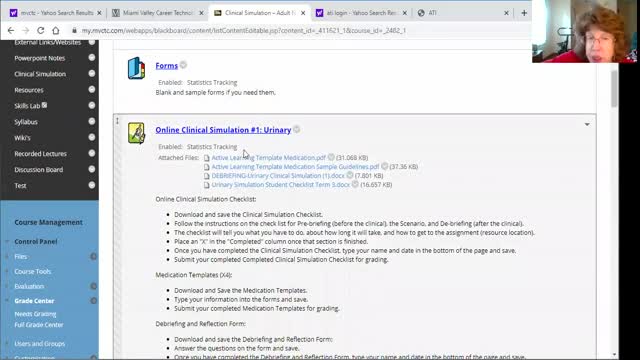Open Active Learning Template Medication Sample Guidelines.pdf

click(295, 167)
